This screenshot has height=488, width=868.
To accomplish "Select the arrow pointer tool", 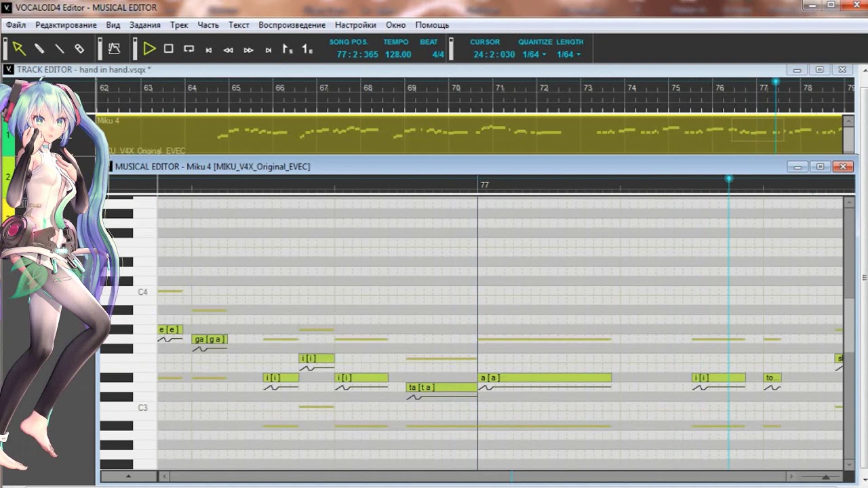I will (x=19, y=49).
